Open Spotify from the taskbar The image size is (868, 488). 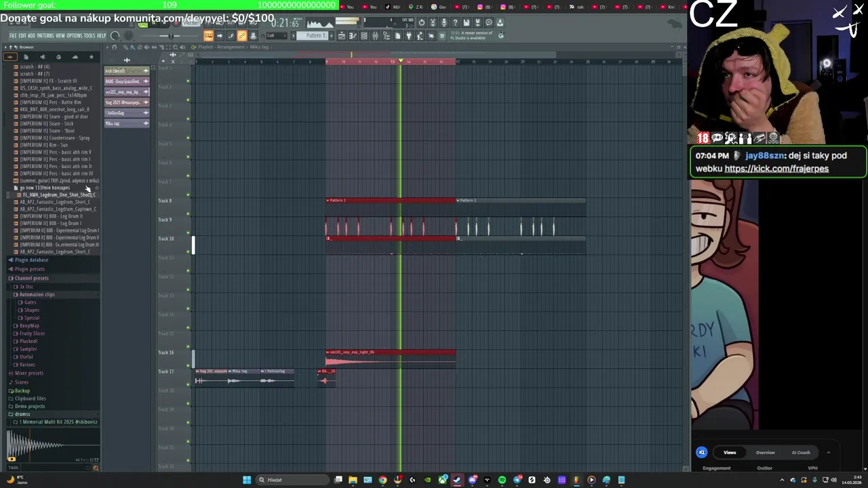[x=502, y=480]
